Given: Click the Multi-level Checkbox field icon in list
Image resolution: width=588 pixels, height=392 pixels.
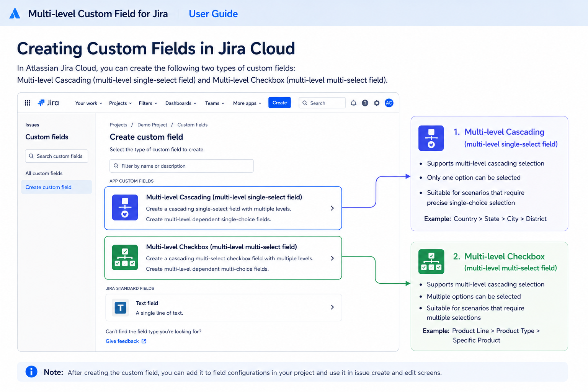Looking at the screenshot, I should coord(125,257).
